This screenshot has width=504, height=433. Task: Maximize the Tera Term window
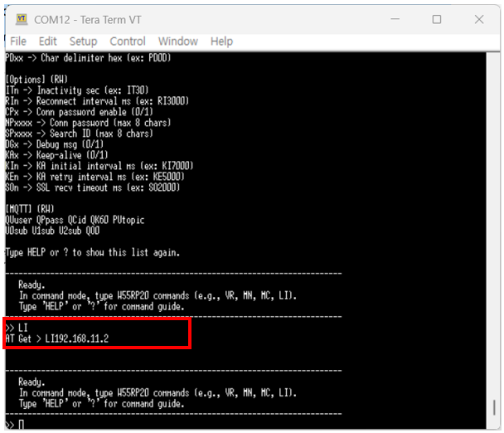point(437,19)
